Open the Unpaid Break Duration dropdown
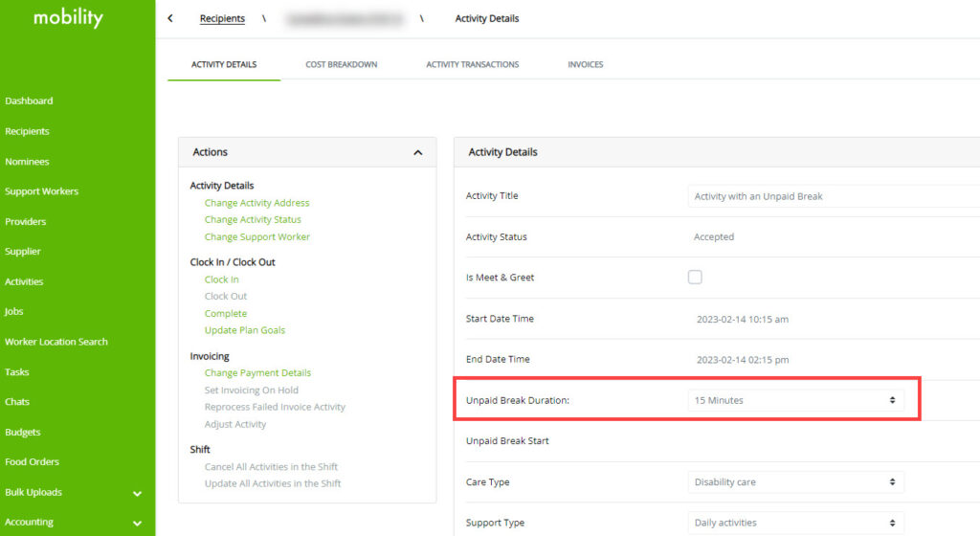 tap(795, 400)
